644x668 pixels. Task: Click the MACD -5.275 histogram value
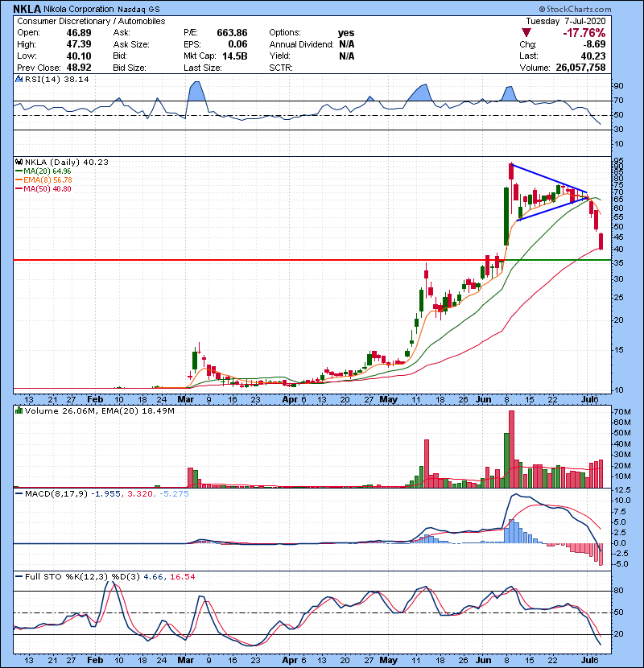point(174,493)
